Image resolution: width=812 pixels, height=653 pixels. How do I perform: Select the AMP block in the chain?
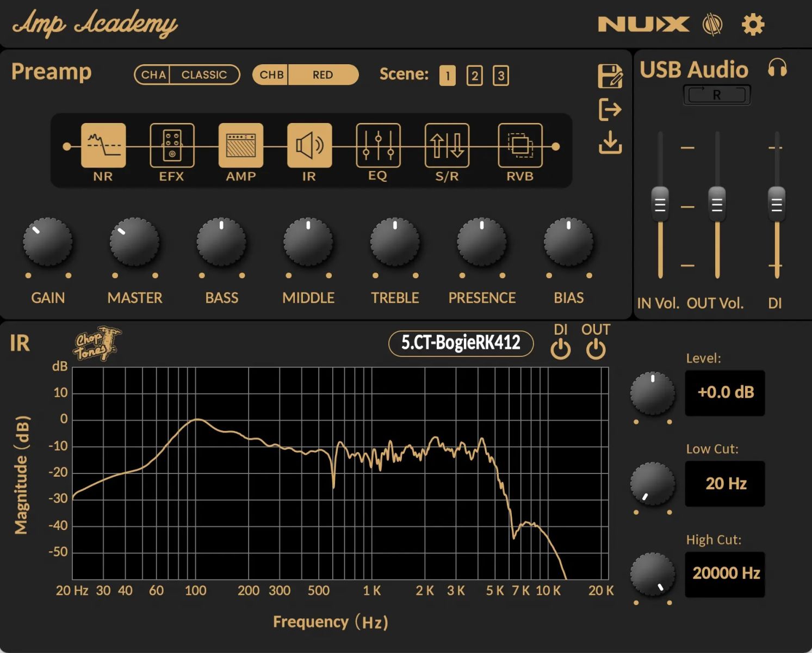(x=240, y=145)
